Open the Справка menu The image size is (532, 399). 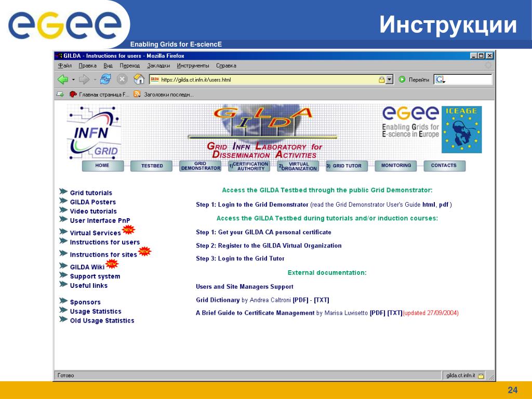coord(226,65)
